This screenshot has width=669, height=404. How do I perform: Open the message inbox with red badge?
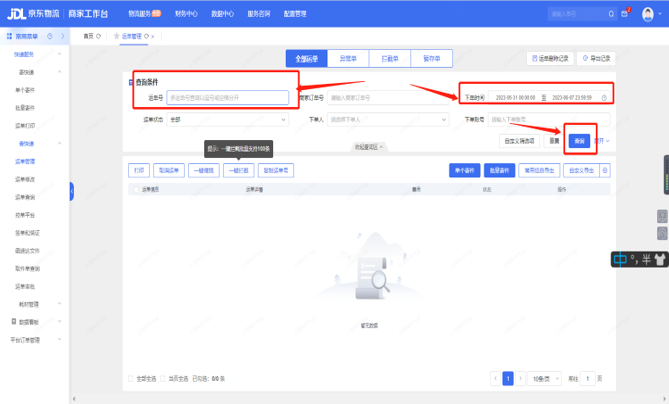(x=625, y=14)
